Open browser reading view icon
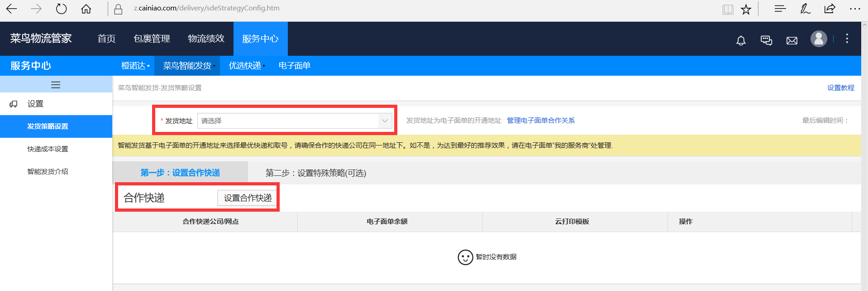Screen dimensions: 868x291 (x=728, y=10)
